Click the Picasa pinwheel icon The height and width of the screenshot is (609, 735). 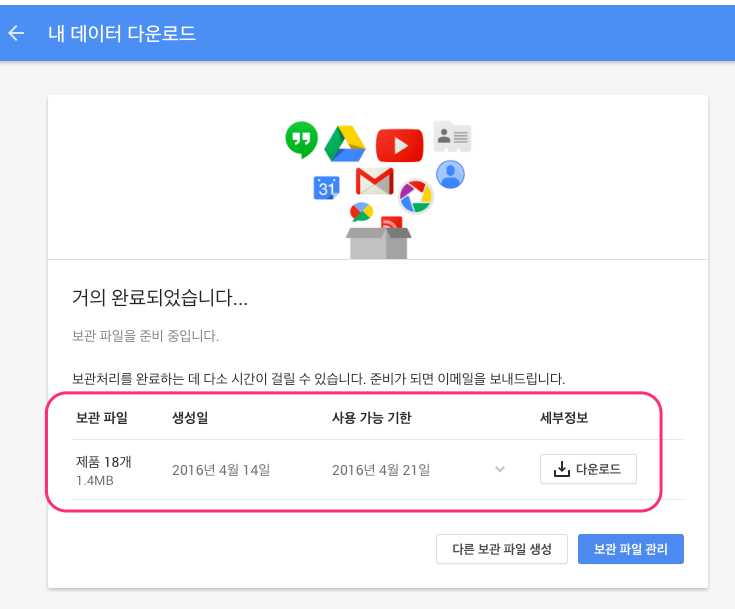tap(415, 196)
